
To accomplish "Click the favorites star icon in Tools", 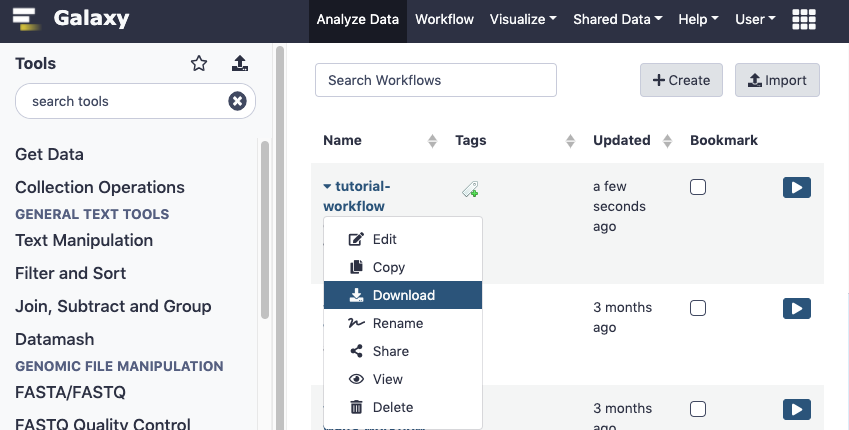I will coord(199,64).
